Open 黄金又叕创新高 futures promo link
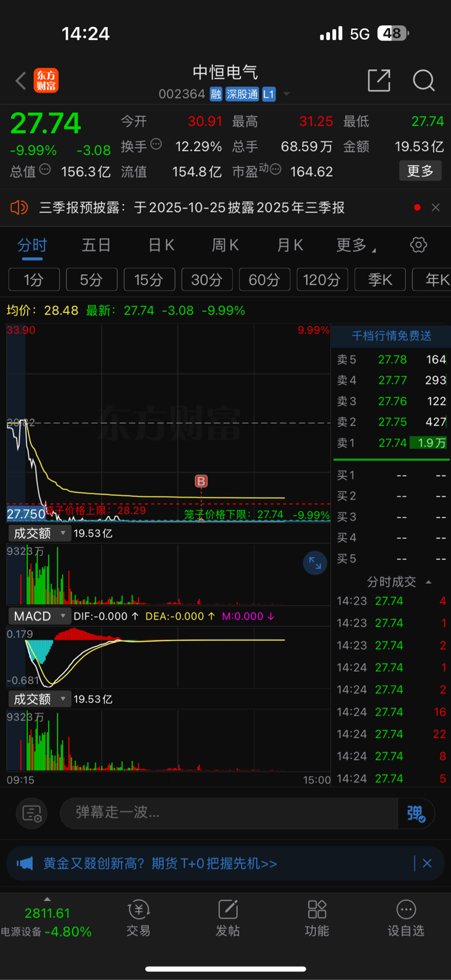The height and width of the screenshot is (980, 451). [160, 863]
